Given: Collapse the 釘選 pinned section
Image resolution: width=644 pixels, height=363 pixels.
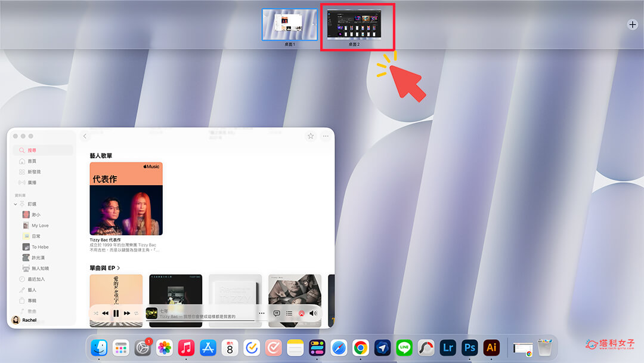Looking at the screenshot, I should coord(16,204).
